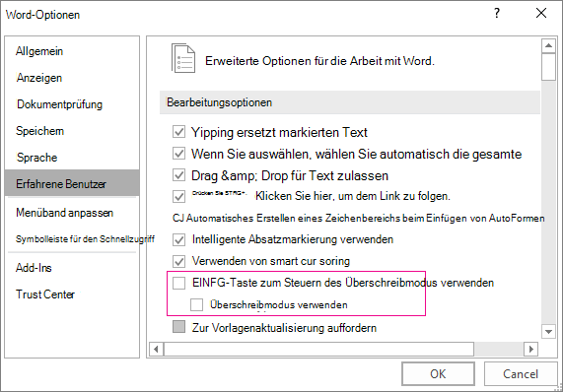
Task: Click the horizontal scrollbar right arrow
Action: point(531,349)
